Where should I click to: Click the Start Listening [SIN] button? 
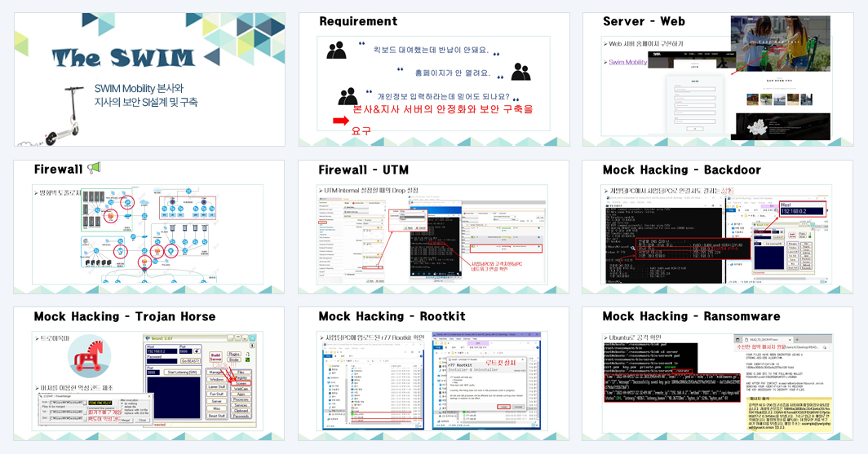pos(182,372)
